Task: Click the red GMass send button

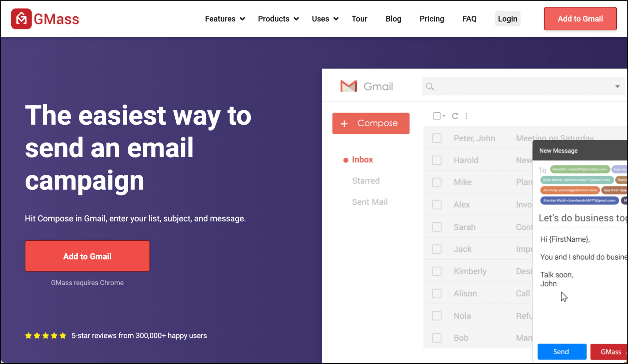Action: coord(609,352)
